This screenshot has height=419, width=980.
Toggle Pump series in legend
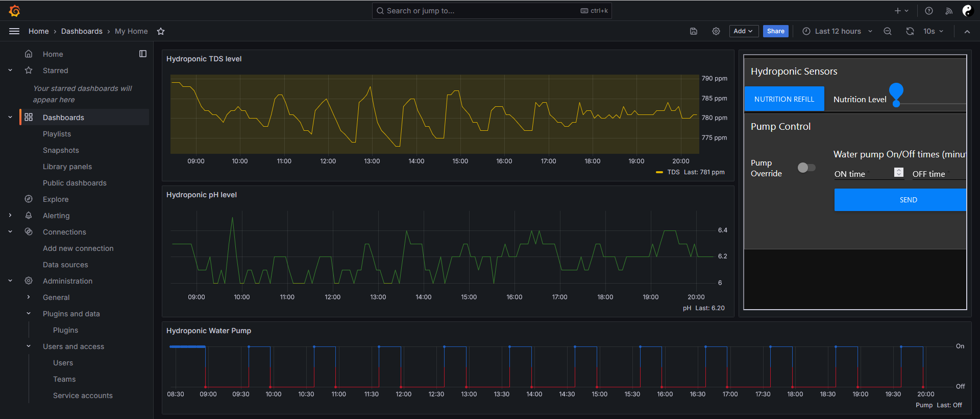[924, 405]
